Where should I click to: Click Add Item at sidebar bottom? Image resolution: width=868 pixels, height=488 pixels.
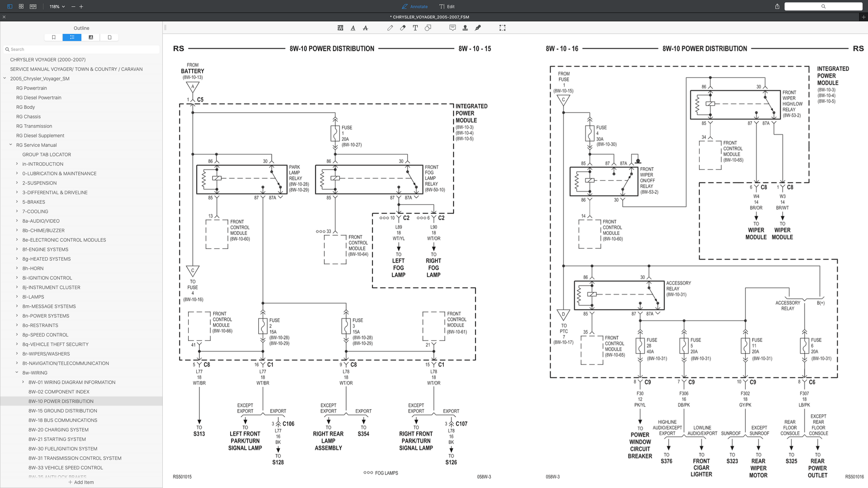click(x=81, y=482)
